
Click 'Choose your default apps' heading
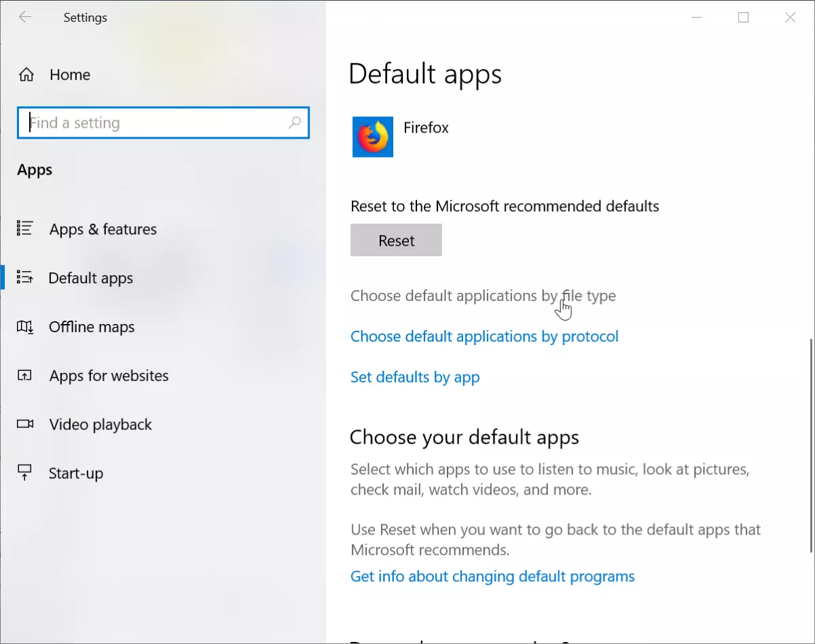tap(465, 437)
